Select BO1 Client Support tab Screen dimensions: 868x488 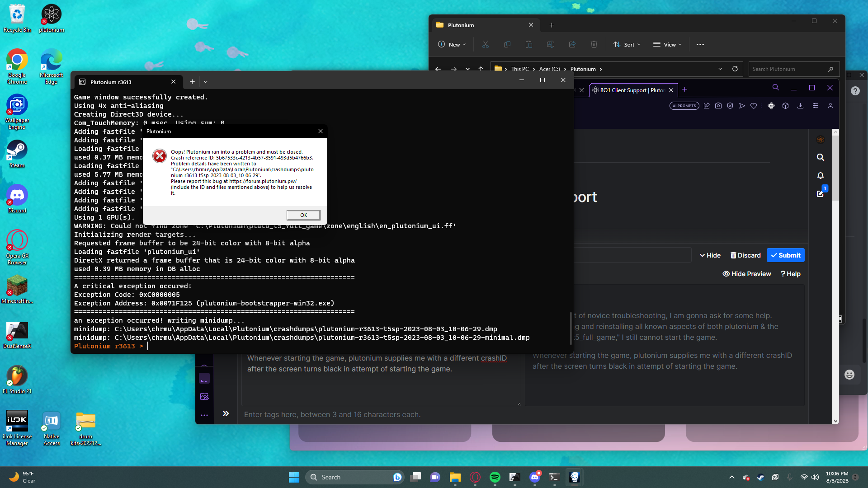click(x=630, y=90)
